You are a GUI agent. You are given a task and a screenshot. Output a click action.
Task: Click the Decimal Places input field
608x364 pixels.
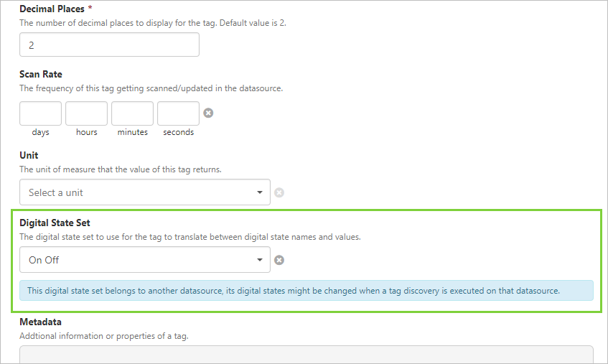point(109,45)
